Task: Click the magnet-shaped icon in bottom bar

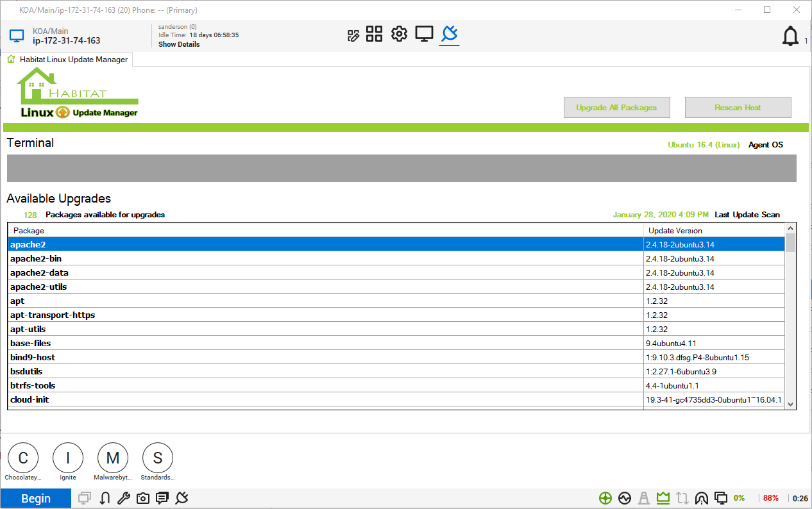Action: [x=105, y=498]
